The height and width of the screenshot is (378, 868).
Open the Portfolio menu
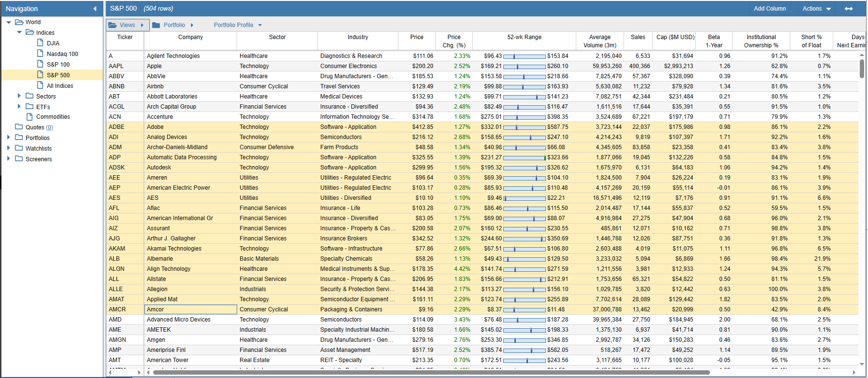click(173, 25)
